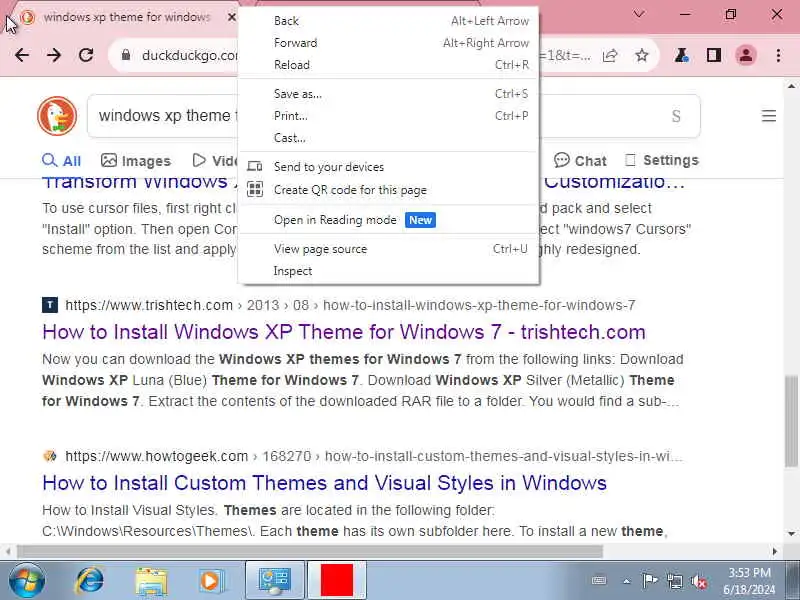Open the profile avatar icon
800x600 pixels.
tap(745, 55)
